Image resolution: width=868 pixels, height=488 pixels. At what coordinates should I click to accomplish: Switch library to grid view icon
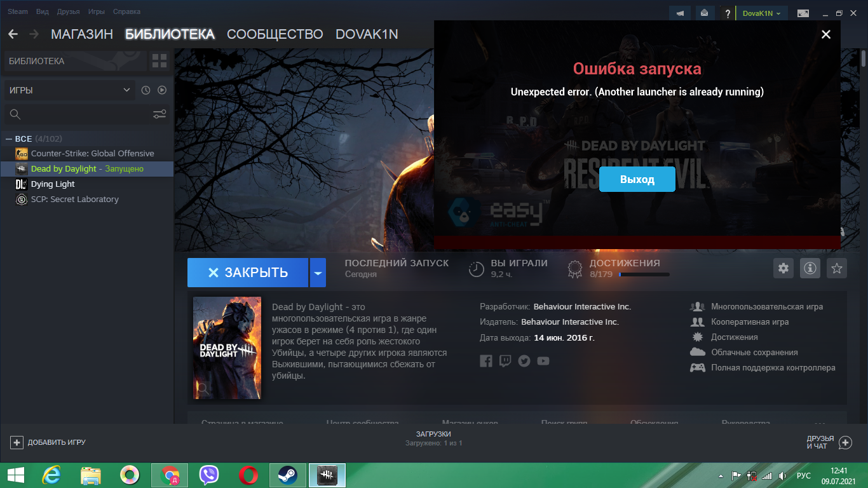pos(159,61)
